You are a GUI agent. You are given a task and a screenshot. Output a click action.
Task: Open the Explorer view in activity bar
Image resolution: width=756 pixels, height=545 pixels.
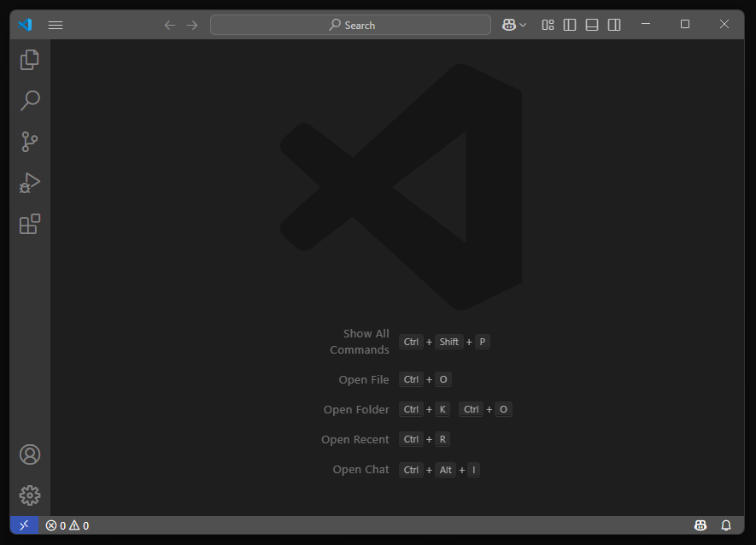30,60
